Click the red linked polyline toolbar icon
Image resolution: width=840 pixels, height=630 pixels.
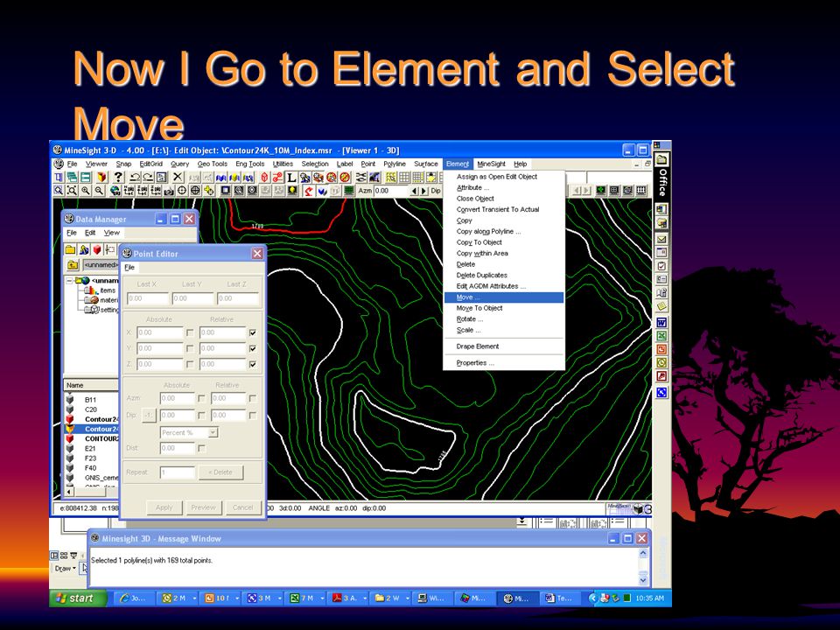277,178
